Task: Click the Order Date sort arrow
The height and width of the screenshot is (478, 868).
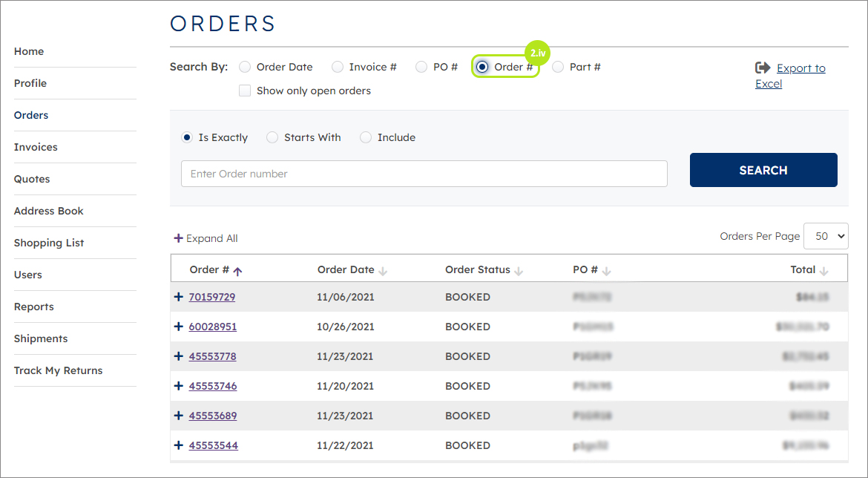Action: pos(383,272)
